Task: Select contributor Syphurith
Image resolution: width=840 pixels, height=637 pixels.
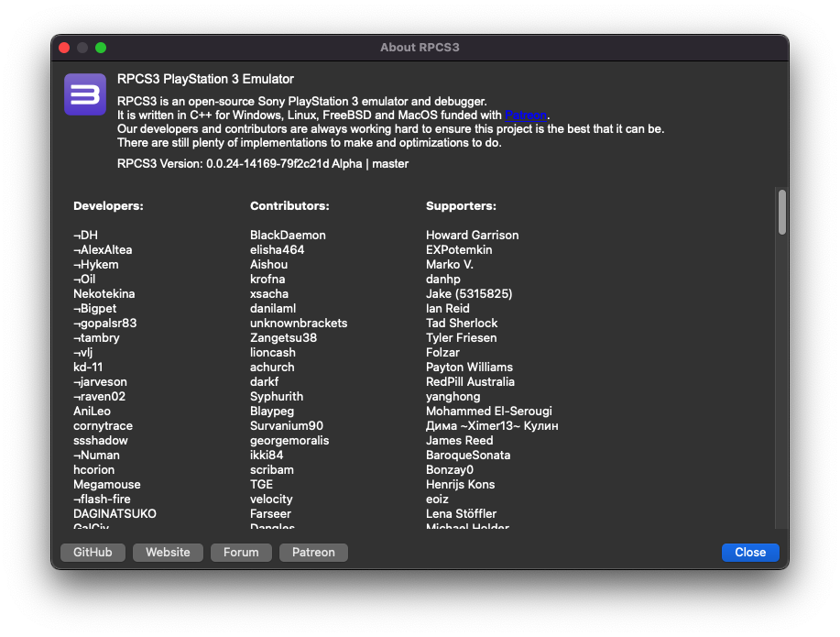Action: pyautogui.click(x=277, y=397)
